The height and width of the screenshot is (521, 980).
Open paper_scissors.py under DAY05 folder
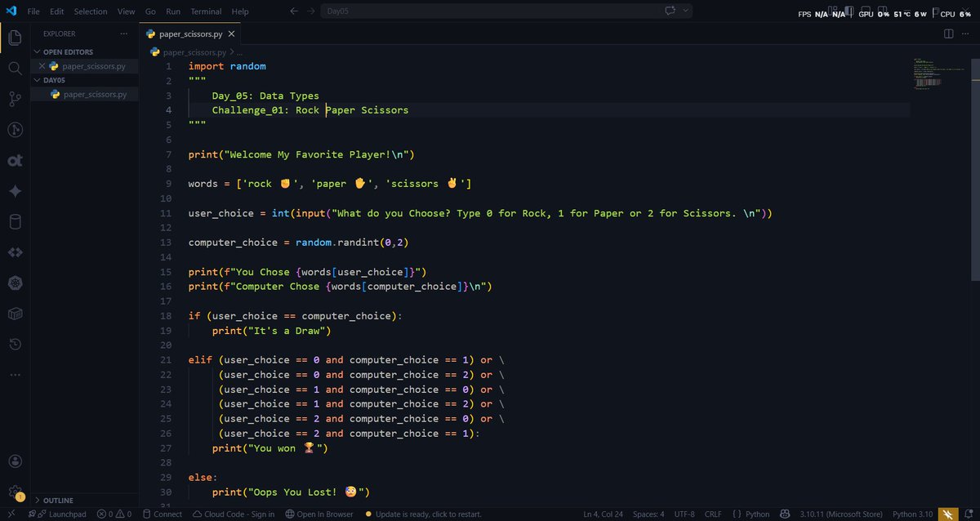(85, 95)
